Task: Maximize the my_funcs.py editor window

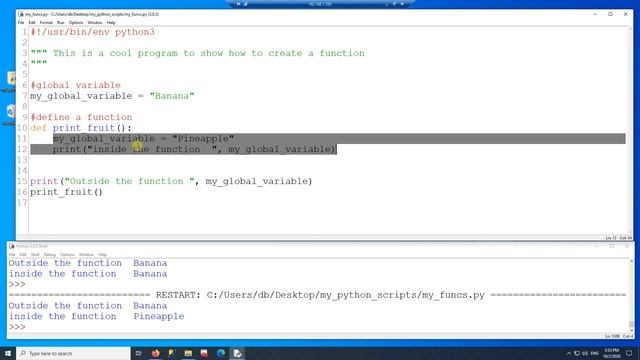Action: pyautogui.click(x=610, y=14)
